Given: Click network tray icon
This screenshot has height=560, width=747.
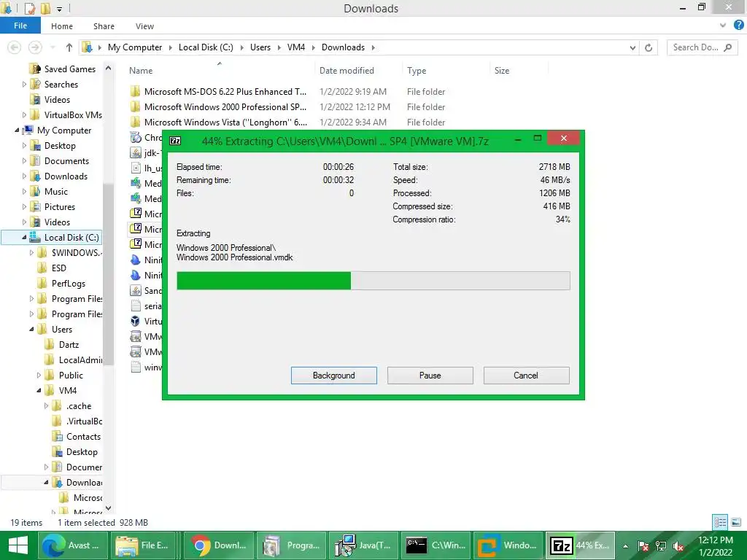Looking at the screenshot, I should [x=661, y=546].
